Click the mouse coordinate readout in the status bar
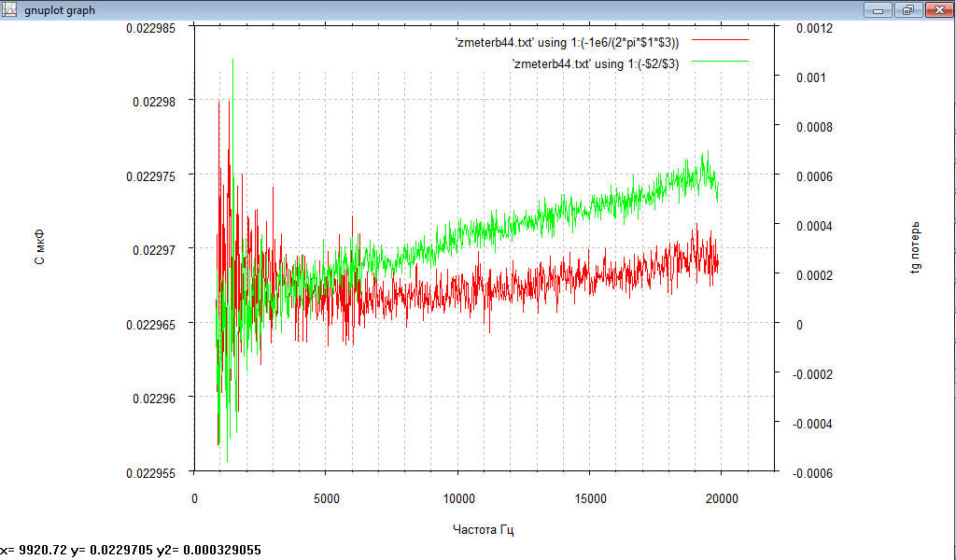This screenshot has width=956, height=560. (x=131, y=551)
